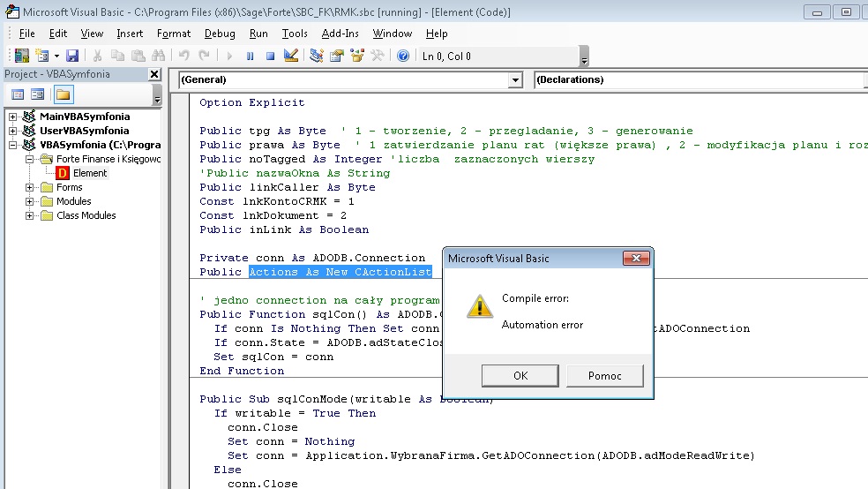The image size is (868, 489).
Task: Click the Ln 0, Col 0 position indicator
Action: (446, 56)
